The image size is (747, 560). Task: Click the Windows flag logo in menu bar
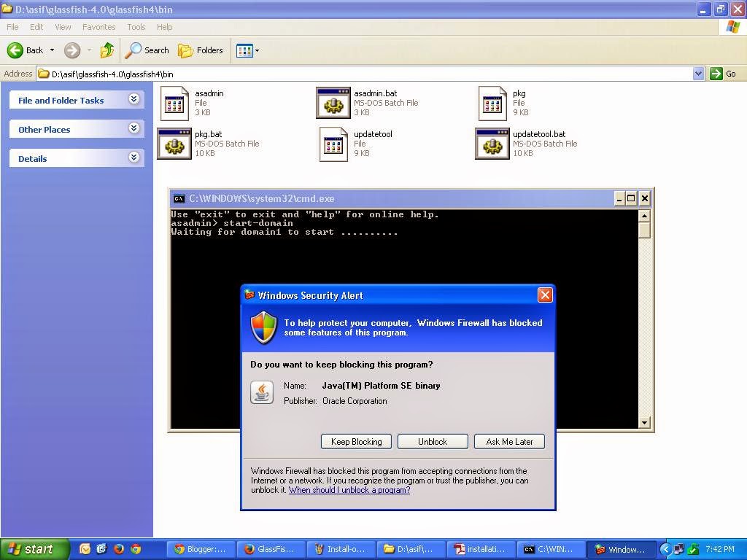tap(732, 27)
